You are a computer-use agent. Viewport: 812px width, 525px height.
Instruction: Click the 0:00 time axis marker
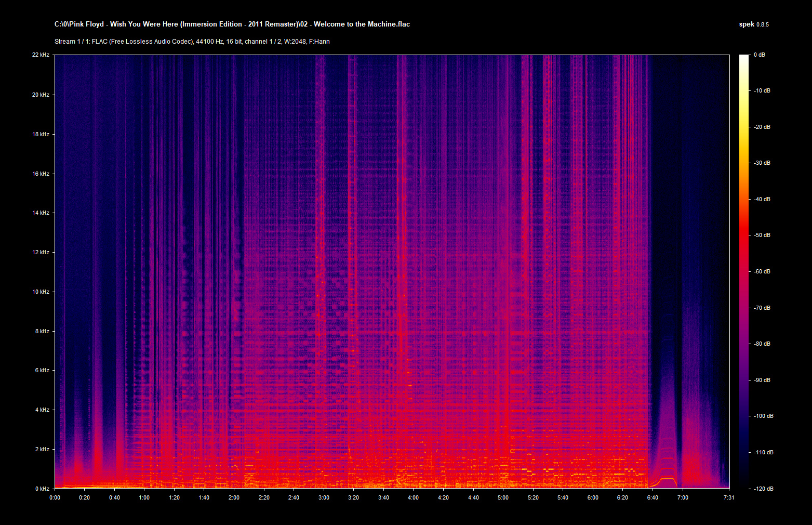click(x=55, y=497)
